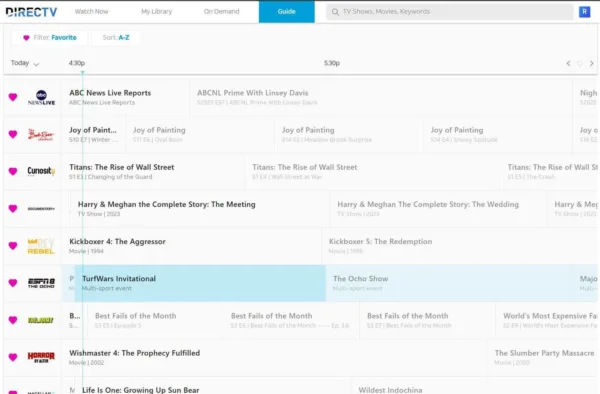The height and width of the screenshot is (394, 600).
Task: Select Titans S1 E4 Wall Street at War
Action: tap(373, 171)
